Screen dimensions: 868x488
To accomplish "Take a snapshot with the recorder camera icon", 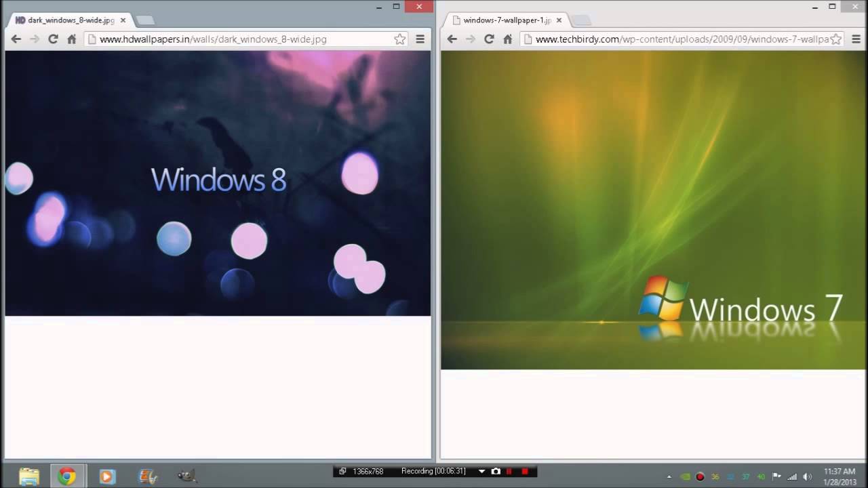I will coord(496,471).
